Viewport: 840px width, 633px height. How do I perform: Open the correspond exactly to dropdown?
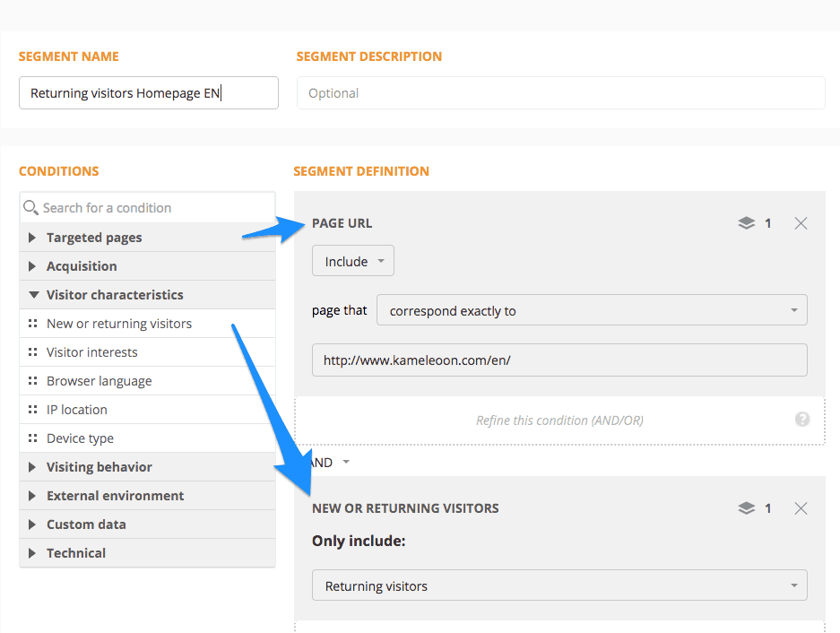pos(592,309)
